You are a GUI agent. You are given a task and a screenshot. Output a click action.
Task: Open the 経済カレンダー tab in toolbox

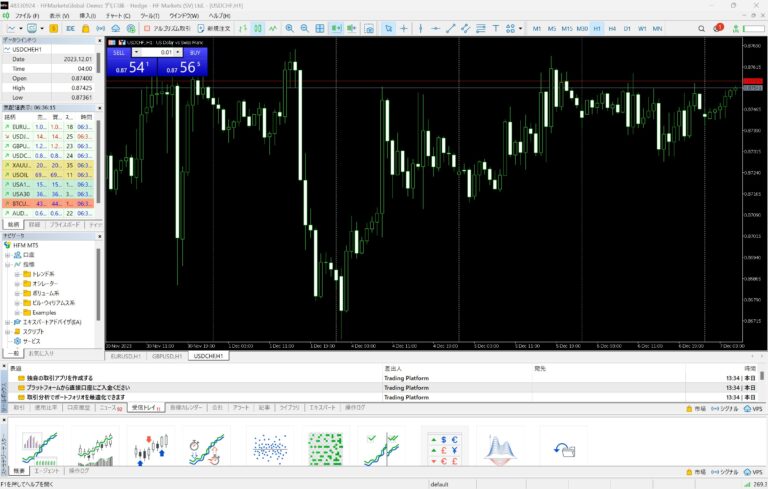(x=187, y=408)
